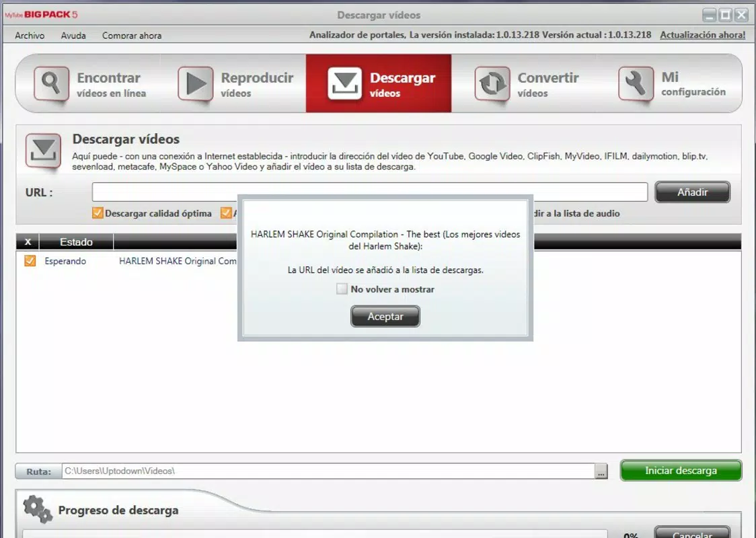Viewport: 756px width, 538px height.
Task: Click the gears icon beside Progreso de descarga
Action: 38,509
